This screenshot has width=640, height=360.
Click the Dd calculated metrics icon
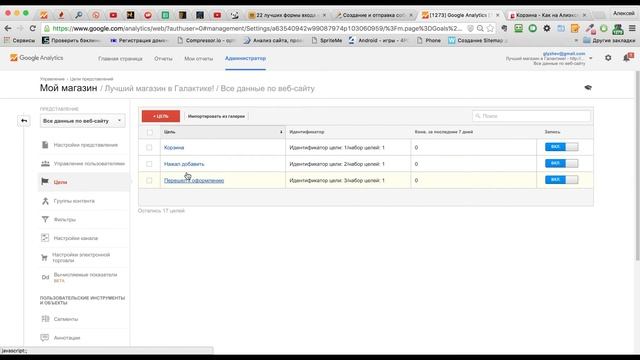click(45, 278)
